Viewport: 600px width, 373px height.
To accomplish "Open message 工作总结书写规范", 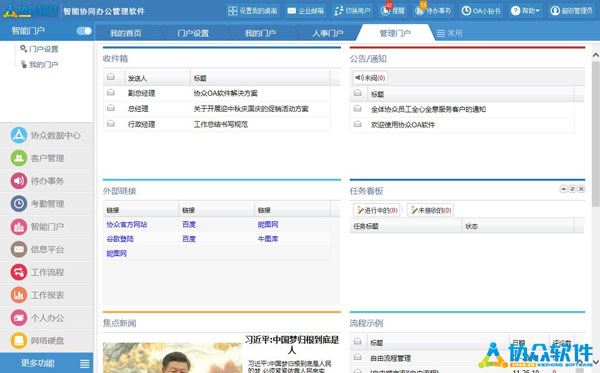I will coord(221,124).
